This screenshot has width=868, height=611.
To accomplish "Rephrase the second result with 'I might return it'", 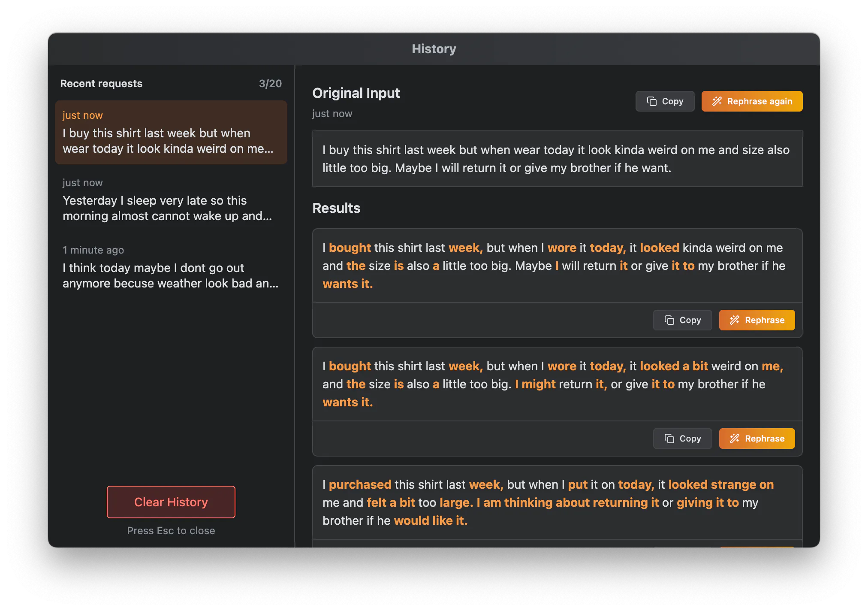I will [757, 439].
